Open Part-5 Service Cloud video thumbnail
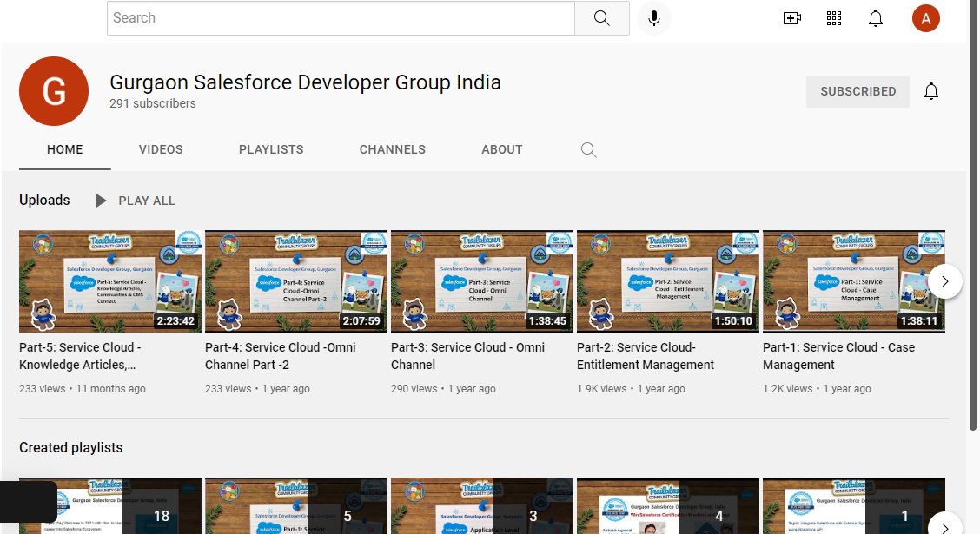The height and width of the screenshot is (534, 980). pos(110,281)
